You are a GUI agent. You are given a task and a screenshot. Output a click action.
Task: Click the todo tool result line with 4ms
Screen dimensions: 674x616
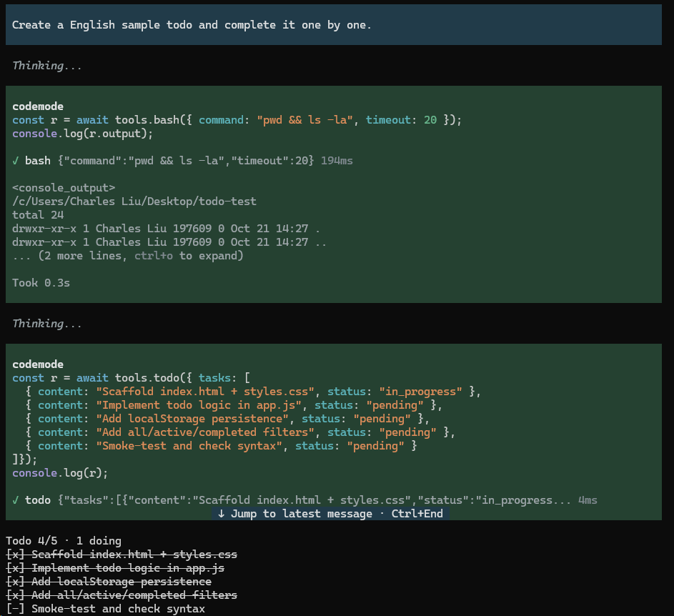(x=304, y=500)
